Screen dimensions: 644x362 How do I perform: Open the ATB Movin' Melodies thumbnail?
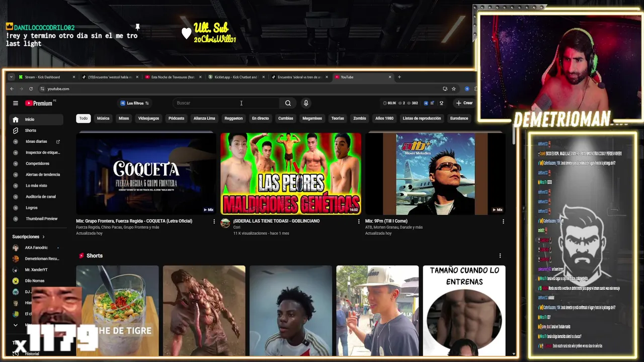435,174
